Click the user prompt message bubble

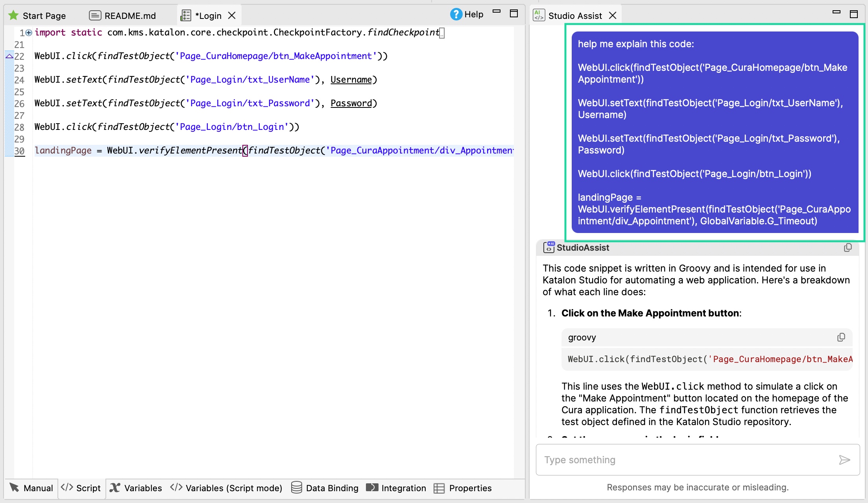[x=715, y=132]
